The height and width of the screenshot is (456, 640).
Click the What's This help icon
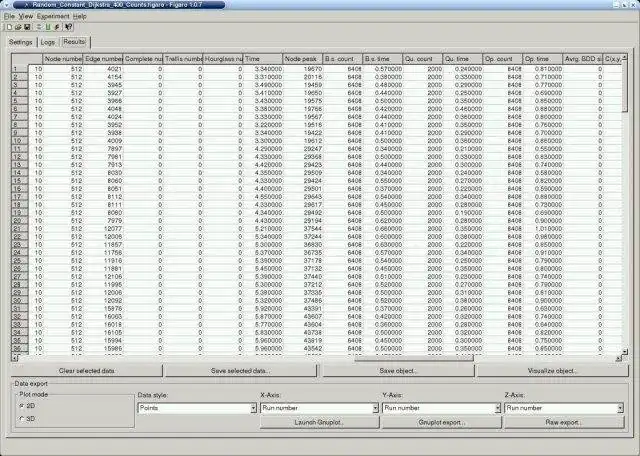click(x=68, y=27)
